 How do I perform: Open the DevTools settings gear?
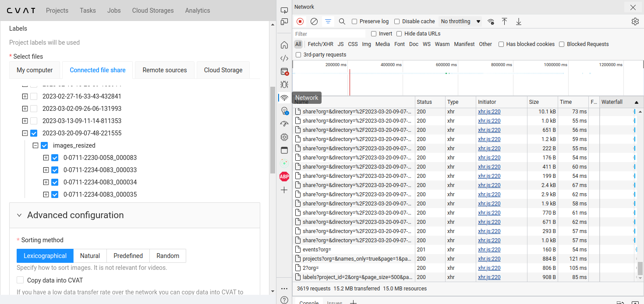[x=635, y=21]
